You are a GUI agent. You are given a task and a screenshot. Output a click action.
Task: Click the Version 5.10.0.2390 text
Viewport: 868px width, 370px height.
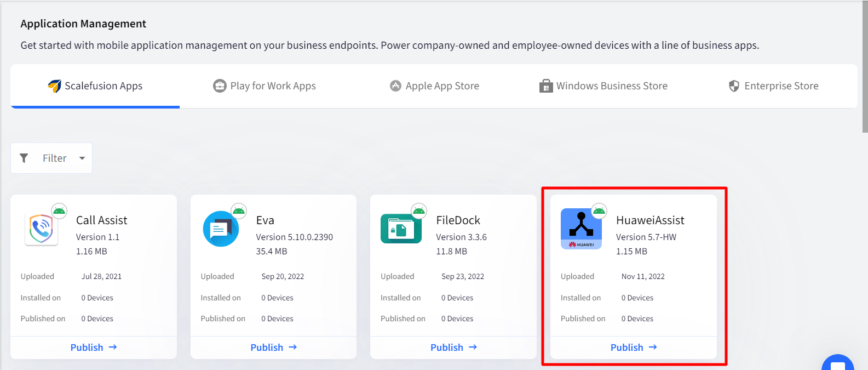(294, 237)
